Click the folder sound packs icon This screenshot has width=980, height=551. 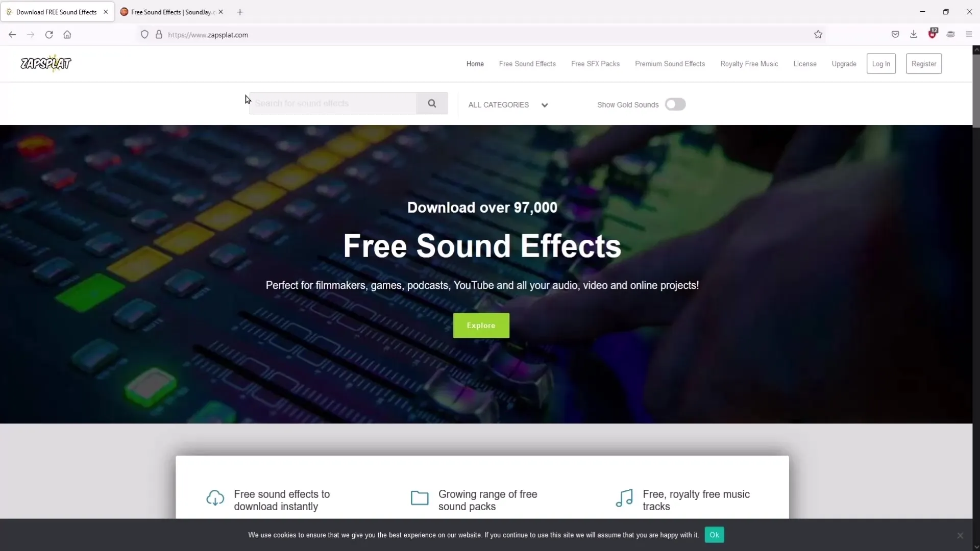click(x=420, y=498)
